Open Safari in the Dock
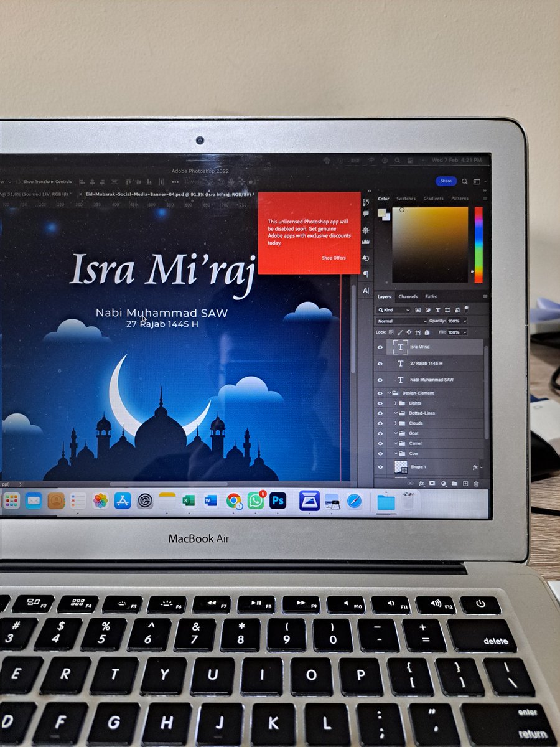Viewport: 560px width, 747px height. click(x=354, y=500)
